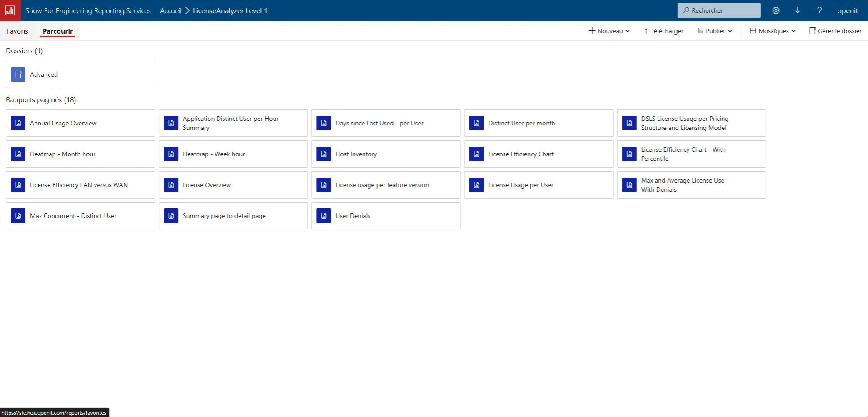Click the Summary page to detail page icon
The width and height of the screenshot is (868, 417).
[171, 216]
